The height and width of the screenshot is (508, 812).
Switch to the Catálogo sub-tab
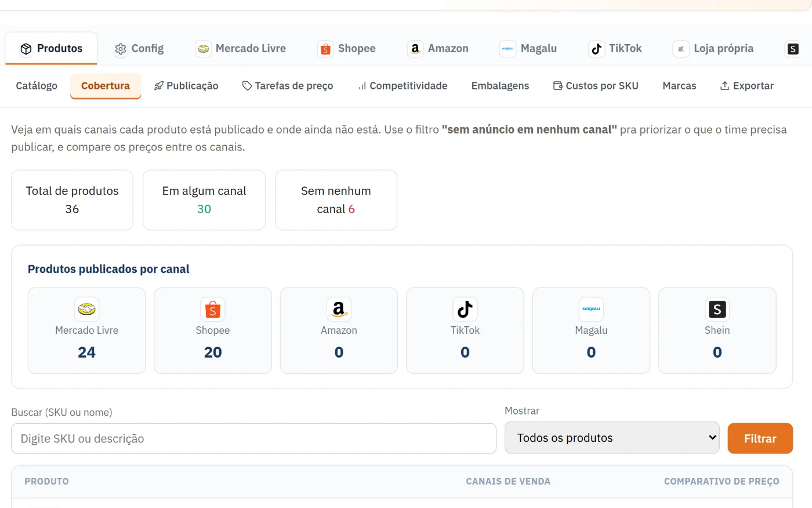click(x=37, y=86)
